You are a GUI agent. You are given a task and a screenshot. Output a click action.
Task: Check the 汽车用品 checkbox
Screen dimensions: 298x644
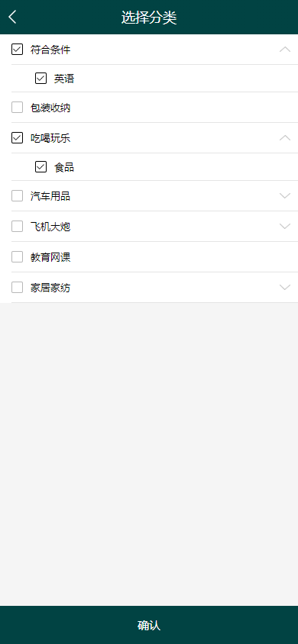coord(18,196)
